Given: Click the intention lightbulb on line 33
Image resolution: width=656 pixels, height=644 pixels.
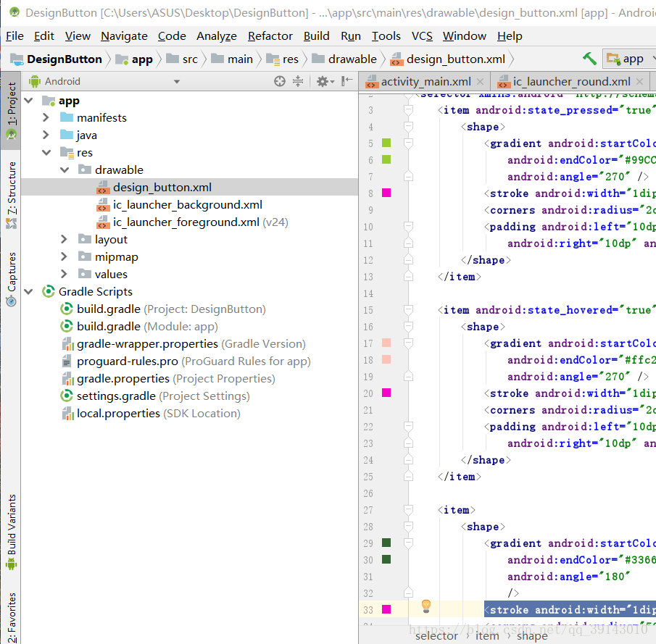Looking at the screenshot, I should [426, 606].
